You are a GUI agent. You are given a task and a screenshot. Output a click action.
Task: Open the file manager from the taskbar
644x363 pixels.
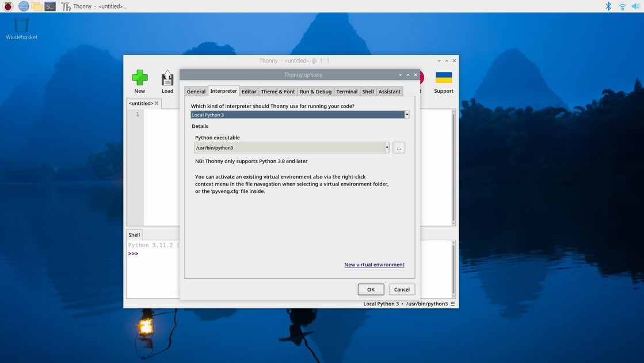click(37, 6)
